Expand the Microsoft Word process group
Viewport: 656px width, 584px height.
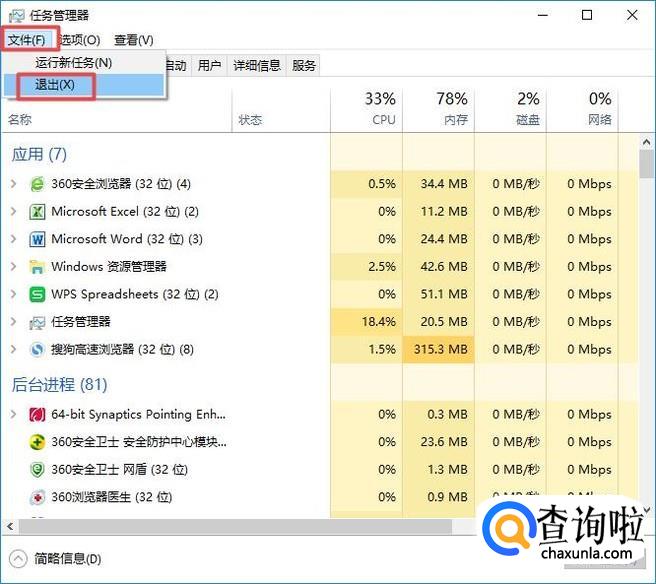pos(13,239)
